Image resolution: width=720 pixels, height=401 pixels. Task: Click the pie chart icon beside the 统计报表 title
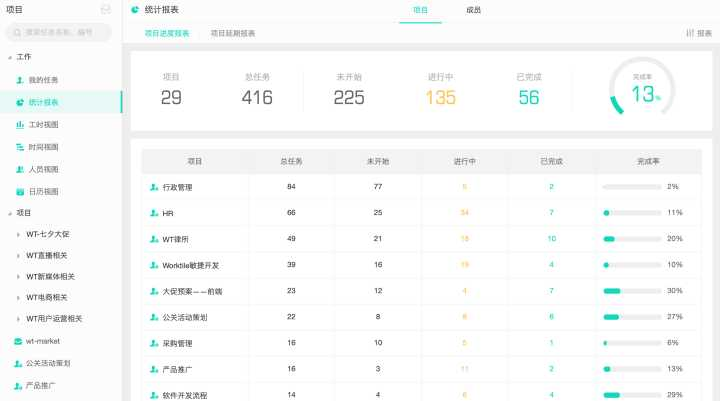tap(135, 10)
